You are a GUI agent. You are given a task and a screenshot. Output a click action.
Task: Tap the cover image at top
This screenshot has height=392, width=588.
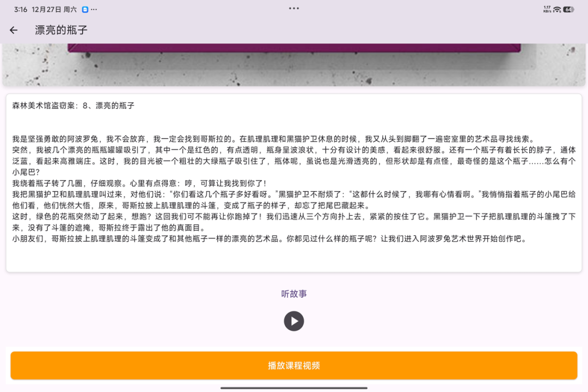293,65
